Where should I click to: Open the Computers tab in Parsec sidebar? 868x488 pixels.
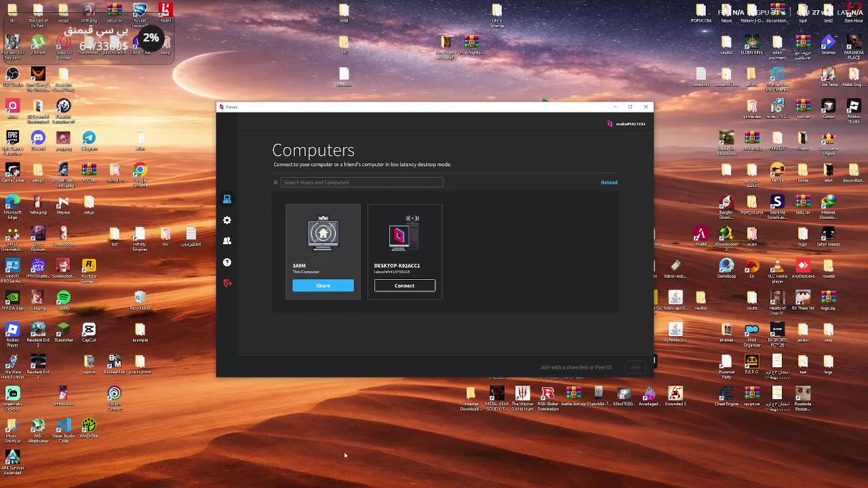[227, 199]
